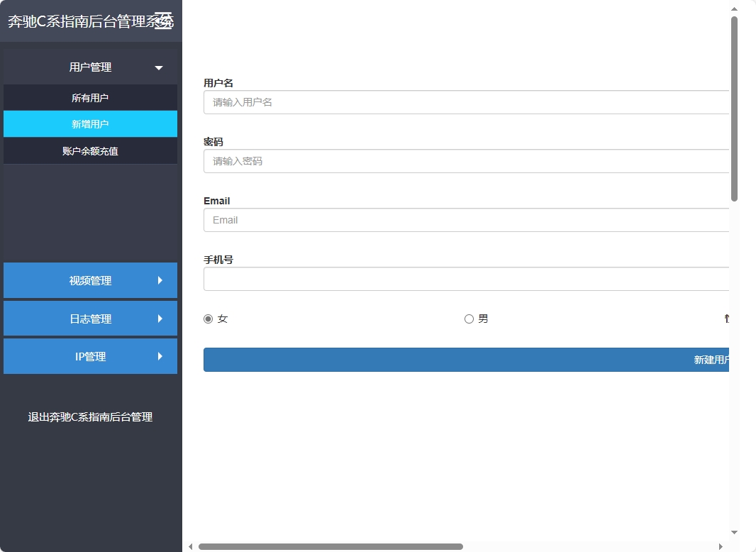Screen dimensions: 756x552
Task: Open the 所有用户 page
Action: [90, 97]
